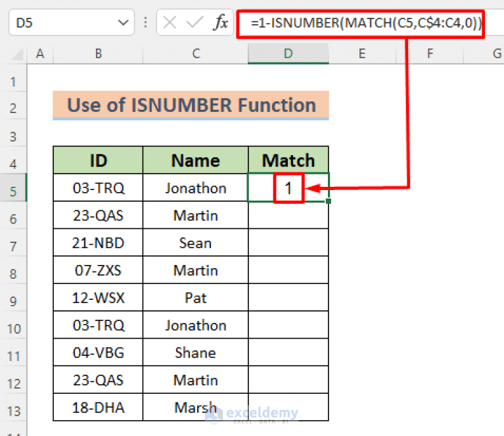Click empty Match cell D6
The width and height of the screenshot is (504, 436).
288,215
